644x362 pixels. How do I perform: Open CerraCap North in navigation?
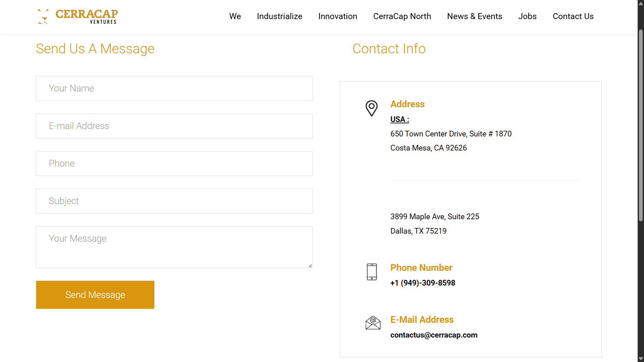(402, 16)
